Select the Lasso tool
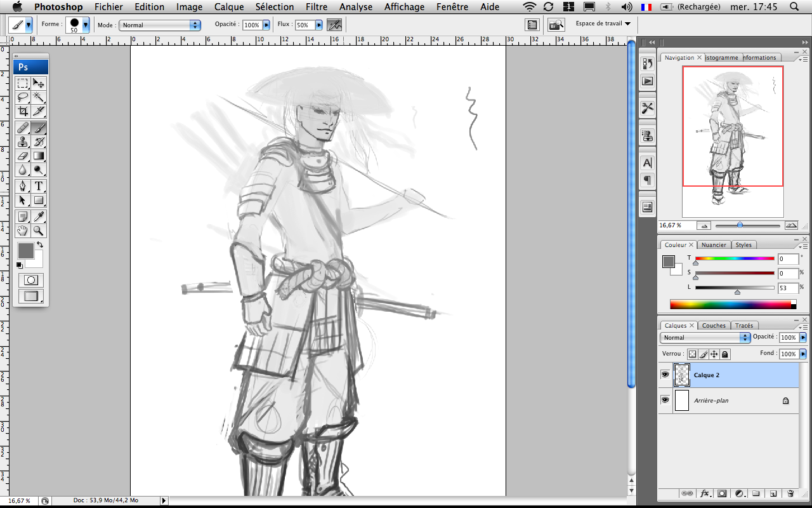The image size is (812, 508). click(23, 97)
